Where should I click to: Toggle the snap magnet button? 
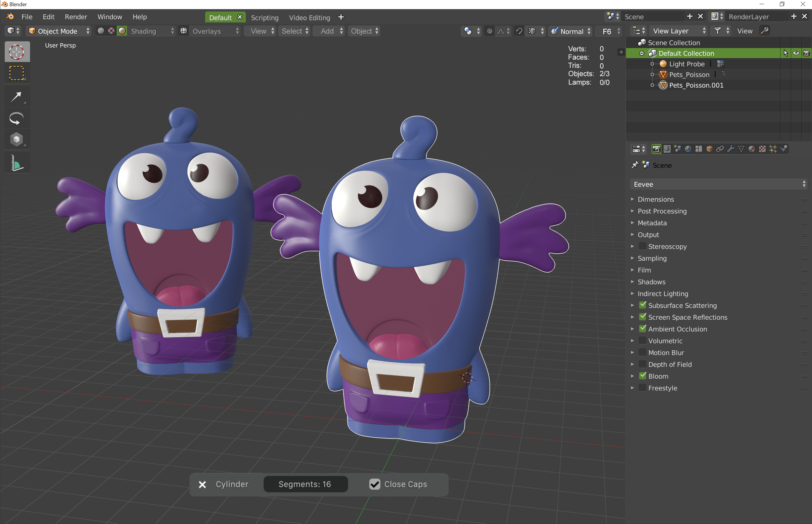(519, 31)
